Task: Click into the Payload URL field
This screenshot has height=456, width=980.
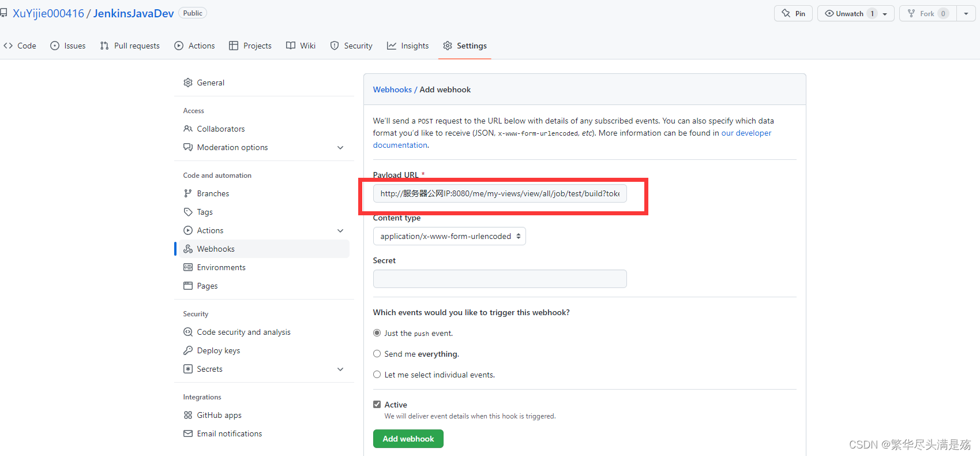Action: coord(500,193)
